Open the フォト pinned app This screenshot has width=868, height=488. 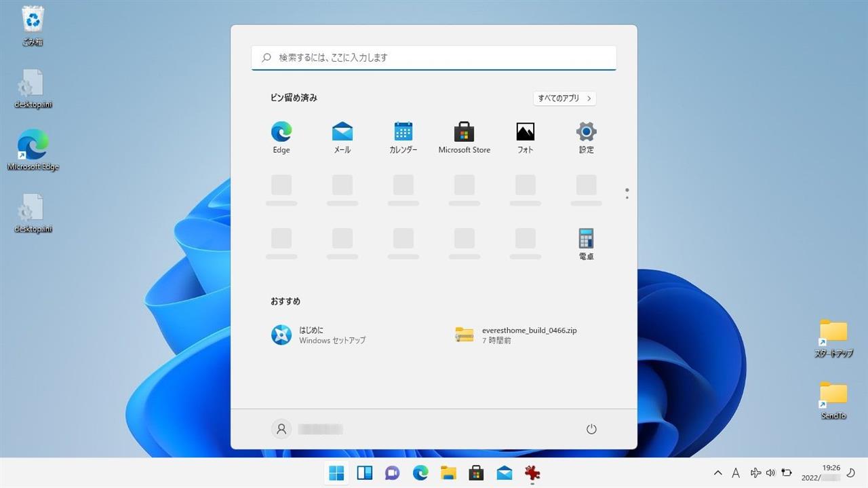tap(526, 138)
